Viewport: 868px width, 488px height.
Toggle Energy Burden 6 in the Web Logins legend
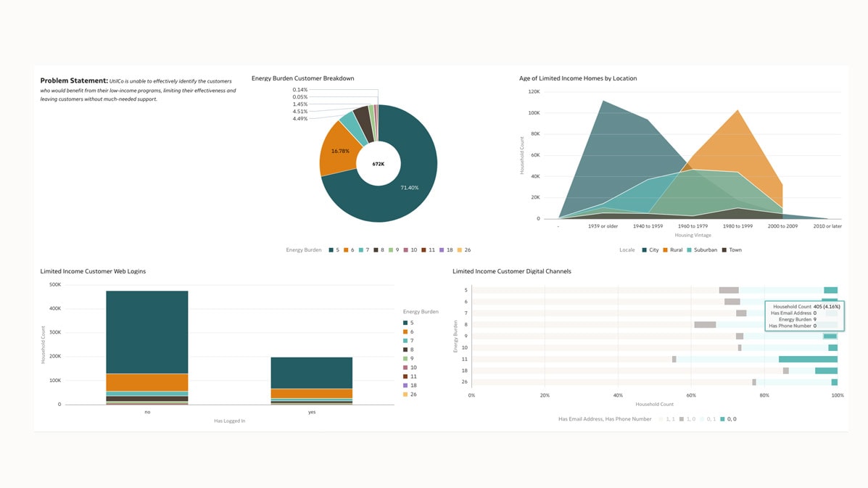pos(409,332)
